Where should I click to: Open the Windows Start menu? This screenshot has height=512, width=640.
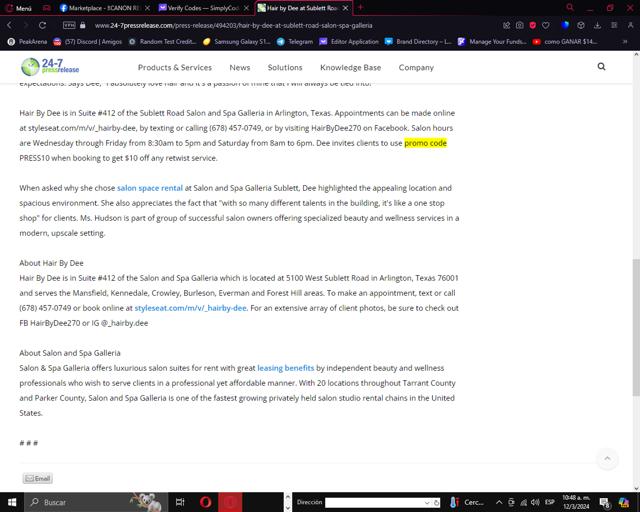(x=11, y=502)
